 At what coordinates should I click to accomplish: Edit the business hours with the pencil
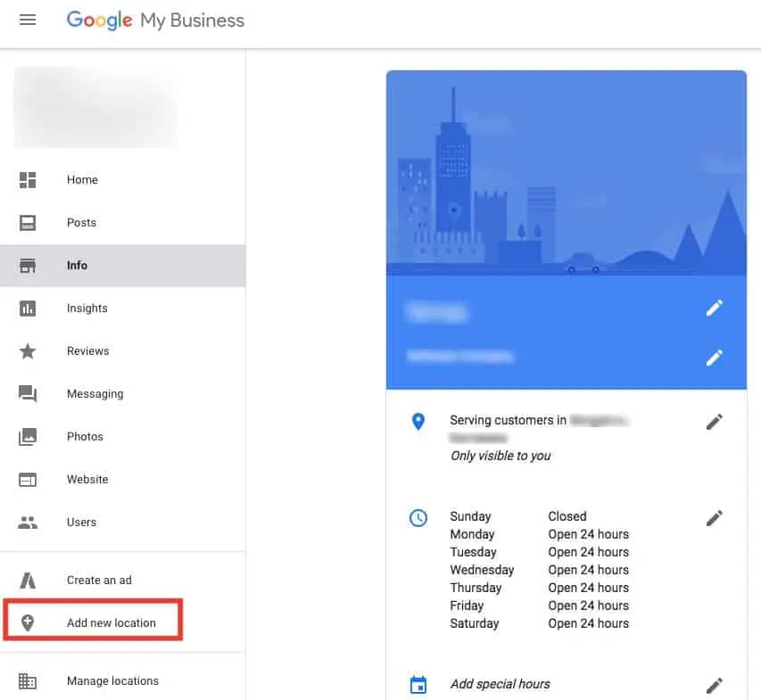click(x=714, y=517)
